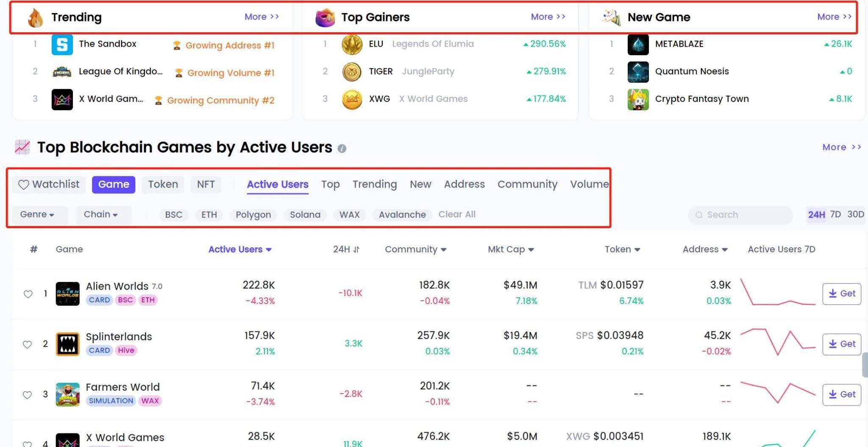Open Alien Worlds game thumbnail

click(x=67, y=293)
